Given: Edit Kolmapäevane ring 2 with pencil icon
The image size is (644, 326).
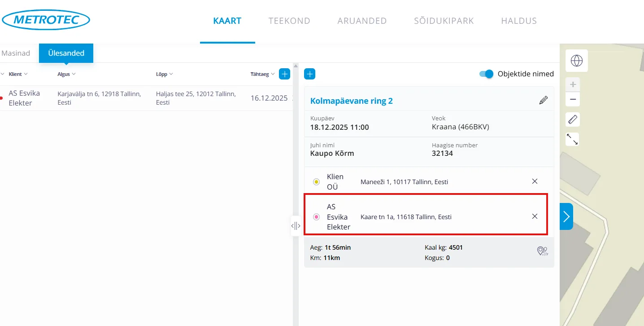Looking at the screenshot, I should coord(543,101).
